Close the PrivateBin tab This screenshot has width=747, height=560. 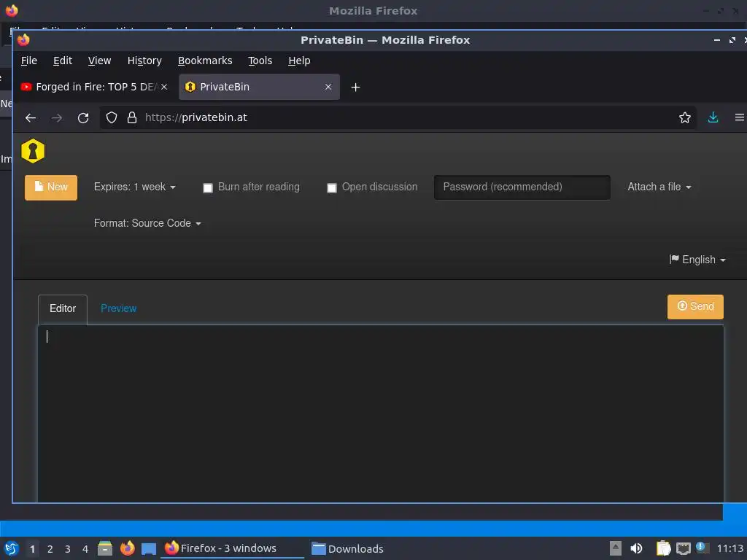[328, 87]
